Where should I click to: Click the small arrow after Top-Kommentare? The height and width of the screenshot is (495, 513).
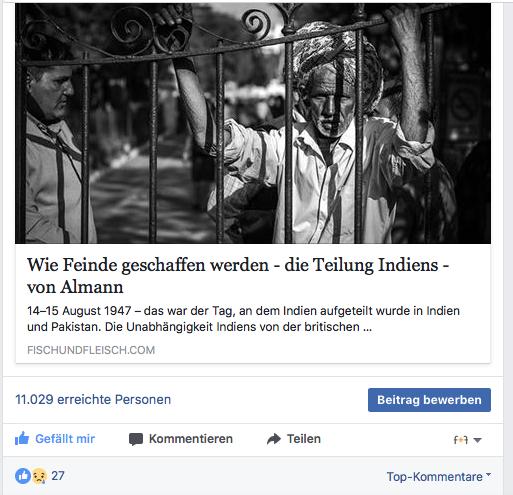(x=488, y=474)
